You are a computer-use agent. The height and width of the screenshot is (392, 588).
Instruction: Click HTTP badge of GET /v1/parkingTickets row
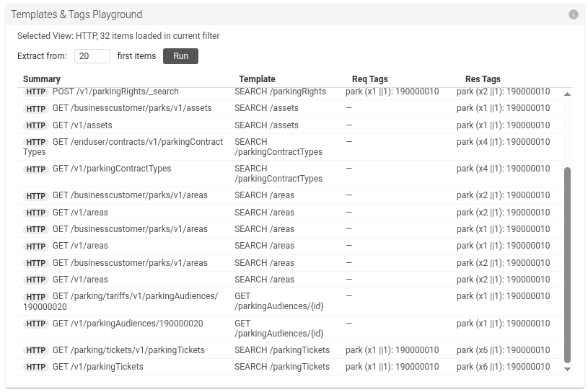(x=36, y=367)
